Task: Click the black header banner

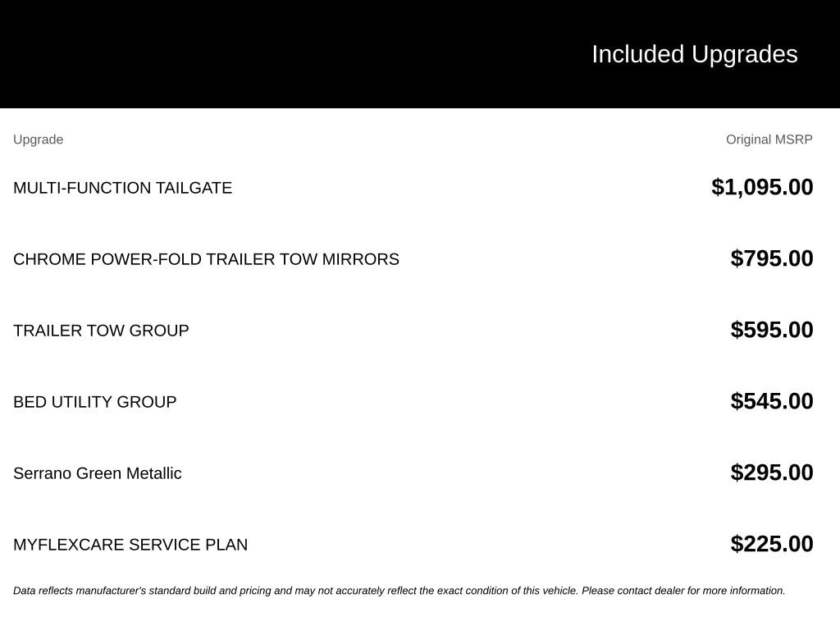Action: (420, 54)
